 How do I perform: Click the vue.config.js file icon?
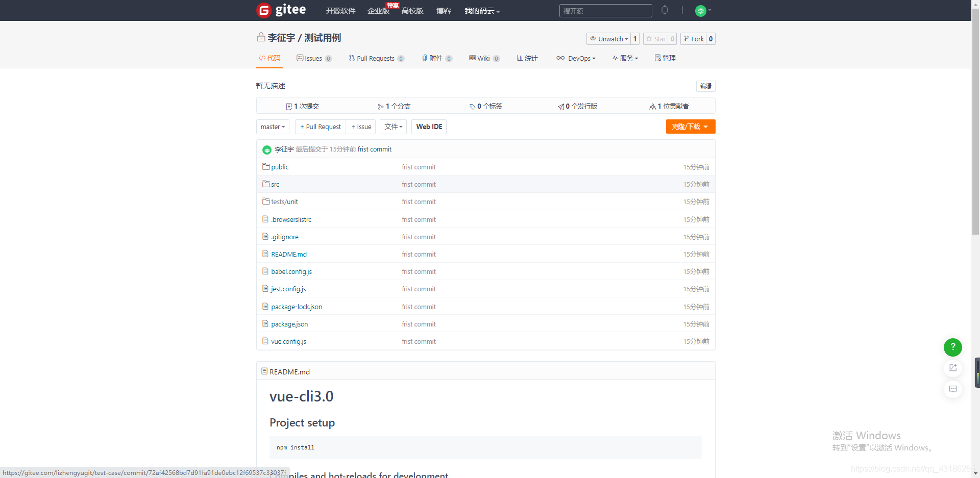265,341
